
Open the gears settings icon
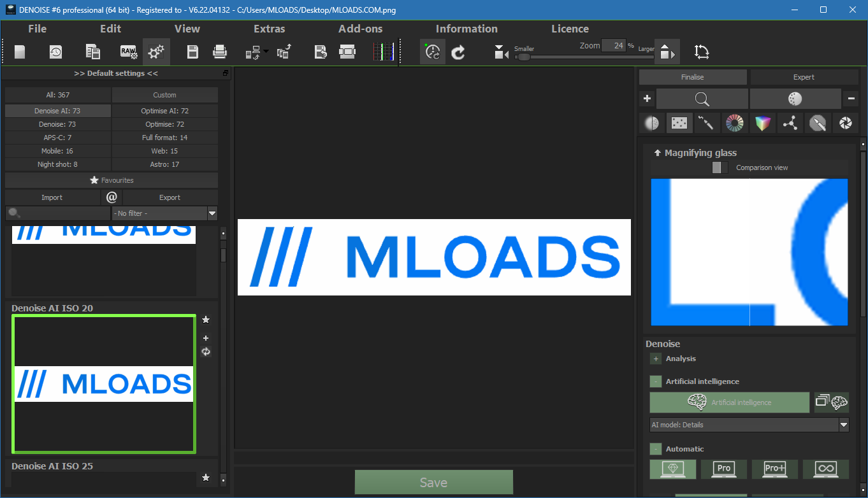[157, 52]
